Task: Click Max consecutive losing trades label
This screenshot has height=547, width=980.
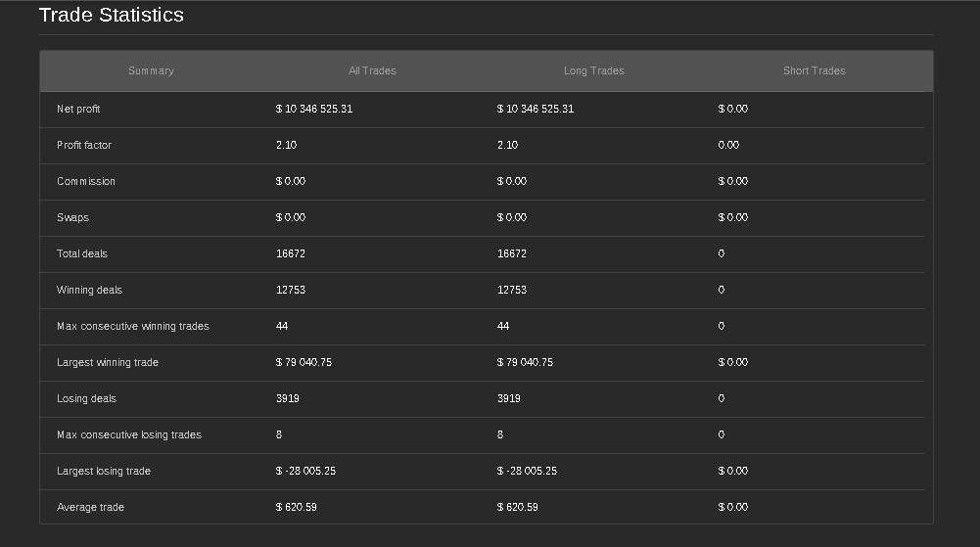Action: [129, 434]
